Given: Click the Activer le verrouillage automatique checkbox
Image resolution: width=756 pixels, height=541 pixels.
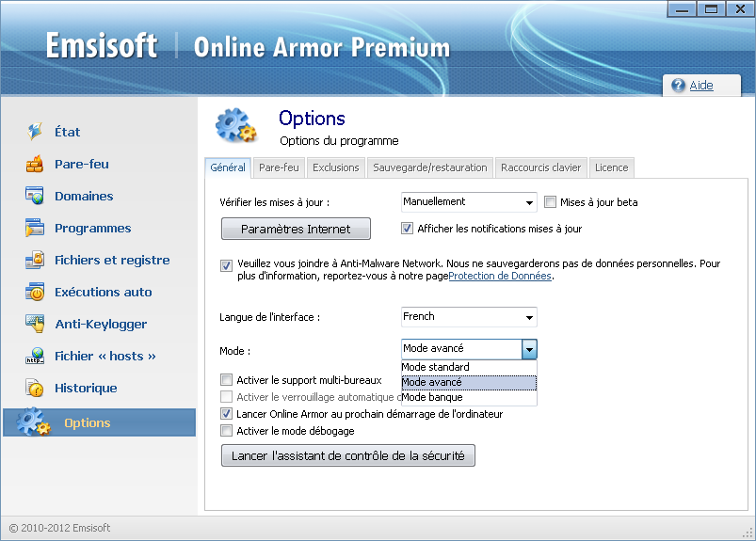Looking at the screenshot, I should pos(226,396).
